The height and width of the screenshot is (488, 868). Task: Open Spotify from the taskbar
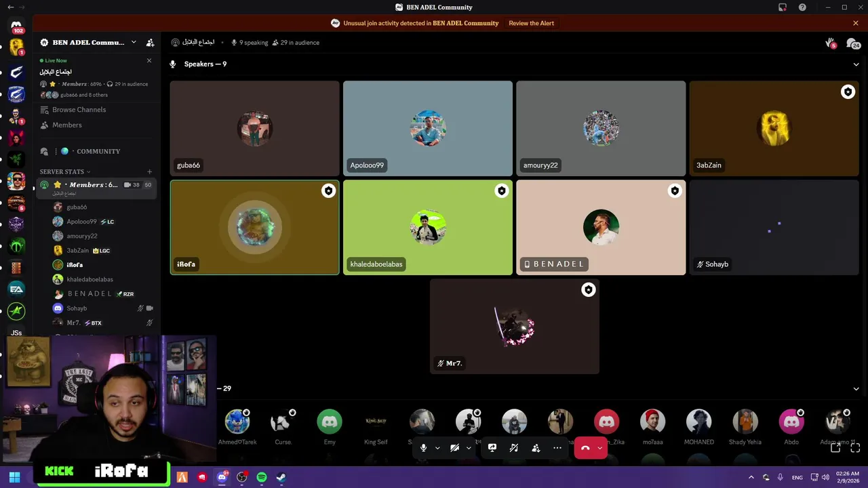click(261, 477)
